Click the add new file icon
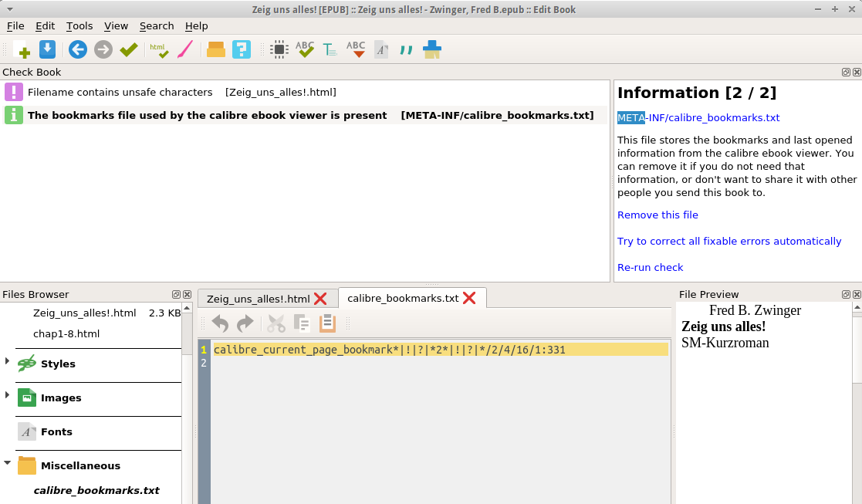 coord(22,49)
